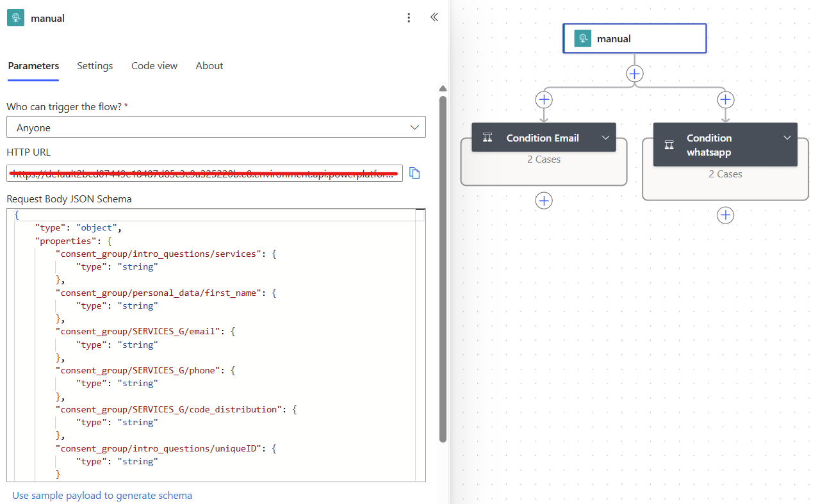Click inside the HTTP URL field

click(x=204, y=174)
